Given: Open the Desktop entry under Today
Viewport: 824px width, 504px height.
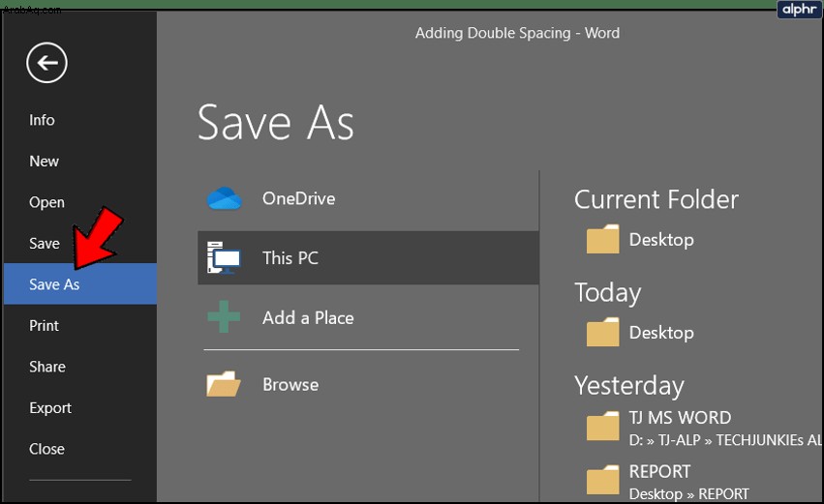Looking at the screenshot, I should pos(661,333).
